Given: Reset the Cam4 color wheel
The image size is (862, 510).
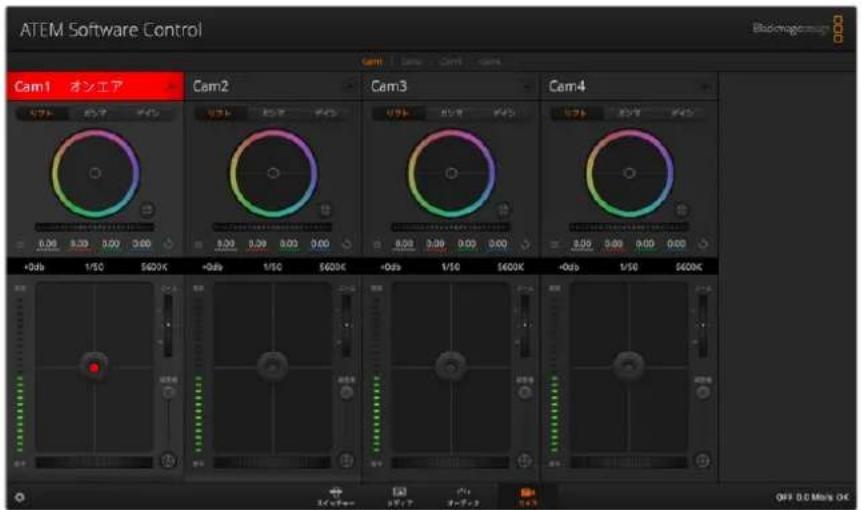Looking at the screenshot, I should pos(681,209).
